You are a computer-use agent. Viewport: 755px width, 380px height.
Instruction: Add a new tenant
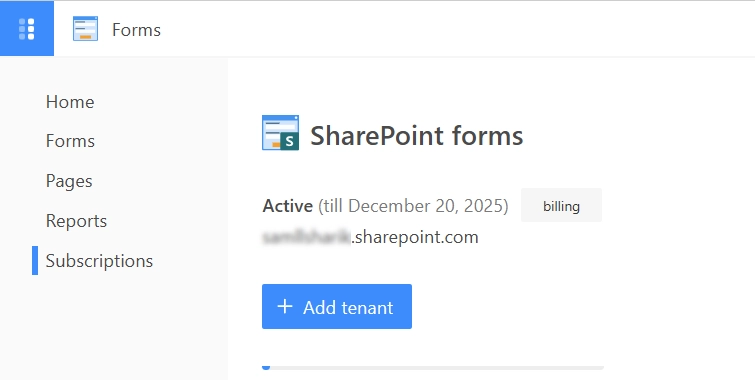point(337,306)
